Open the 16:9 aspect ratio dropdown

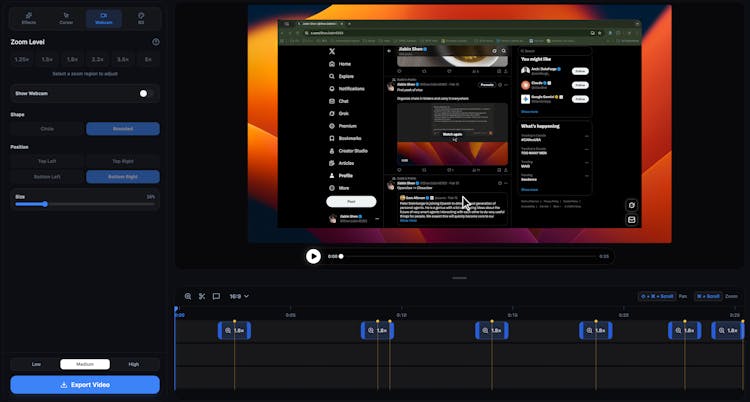pyautogui.click(x=239, y=296)
